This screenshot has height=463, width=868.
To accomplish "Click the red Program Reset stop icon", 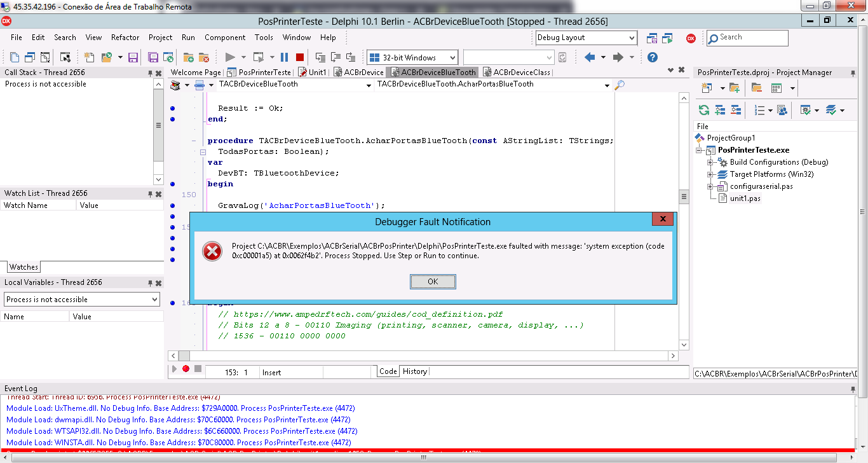I will [299, 57].
